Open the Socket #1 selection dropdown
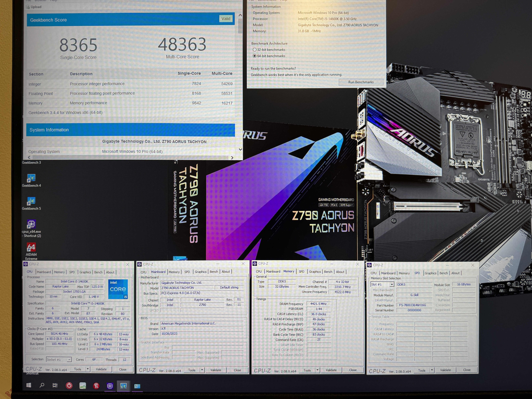 [x=69, y=360]
